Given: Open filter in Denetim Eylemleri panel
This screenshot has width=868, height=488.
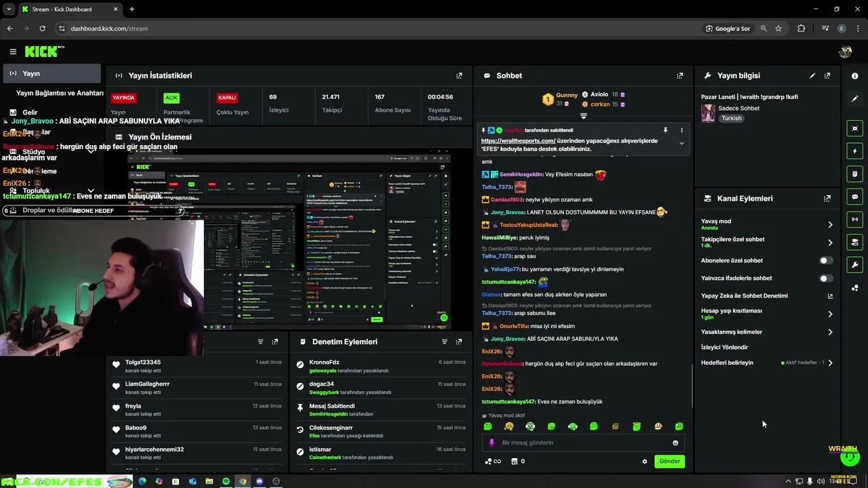Looking at the screenshot, I should point(444,342).
